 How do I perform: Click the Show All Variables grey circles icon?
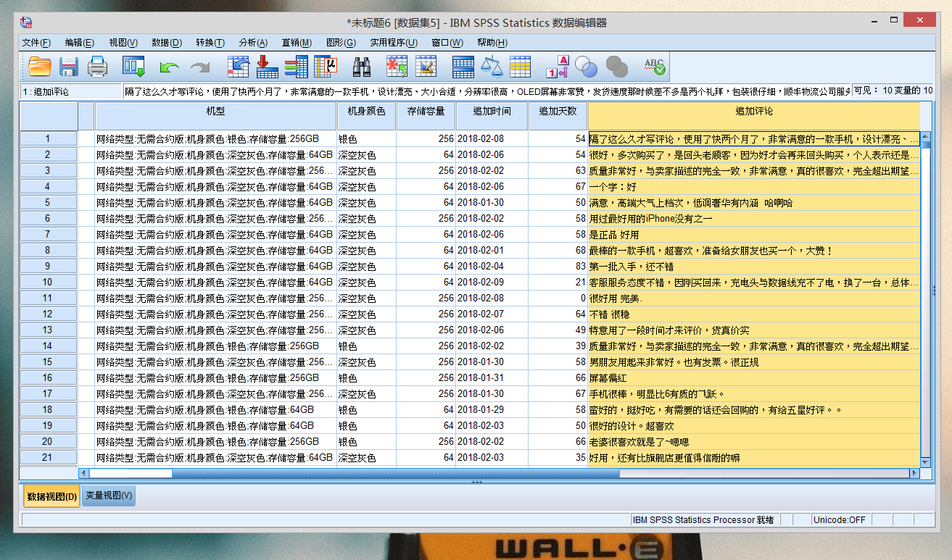point(617,67)
